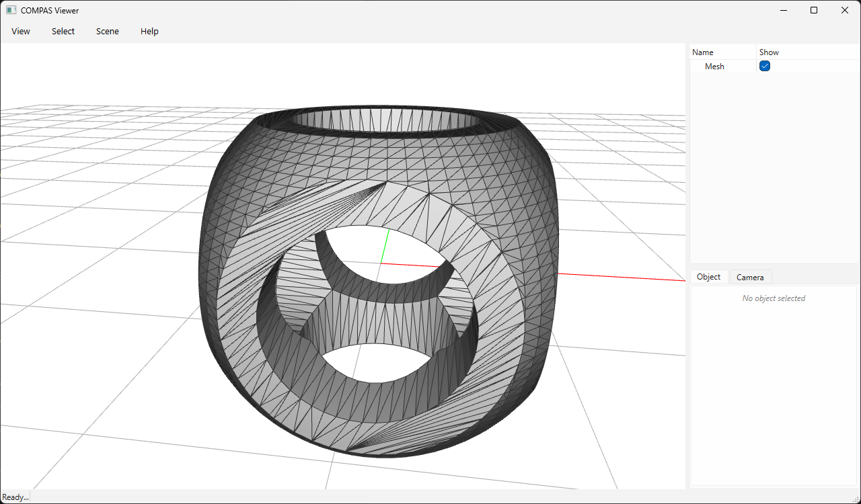Select the Mesh row in scene tree

[x=775, y=66]
